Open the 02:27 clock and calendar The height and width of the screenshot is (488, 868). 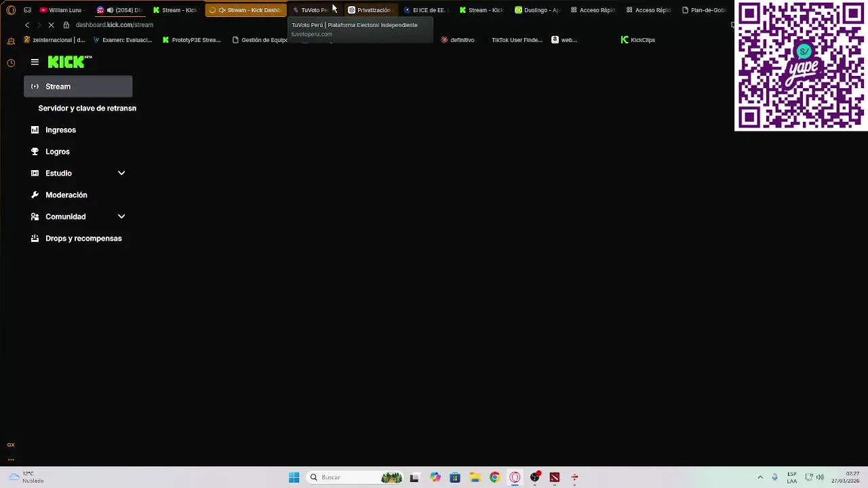click(846, 477)
